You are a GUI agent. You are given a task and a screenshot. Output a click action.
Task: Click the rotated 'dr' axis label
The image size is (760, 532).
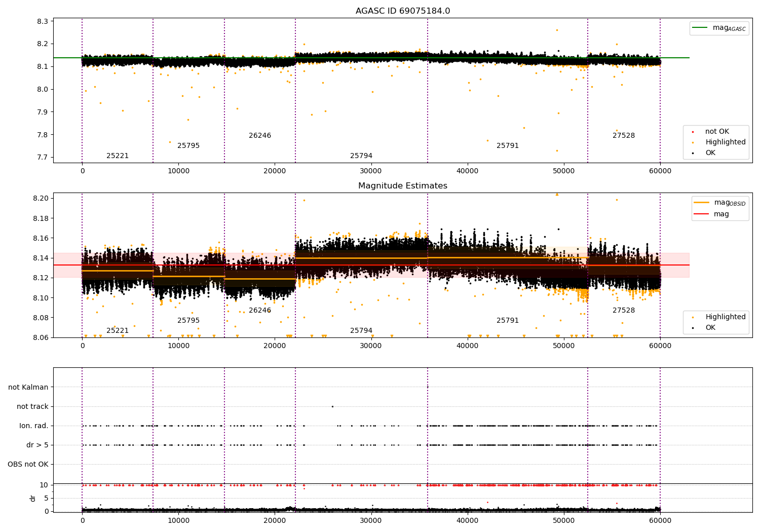point(33,498)
